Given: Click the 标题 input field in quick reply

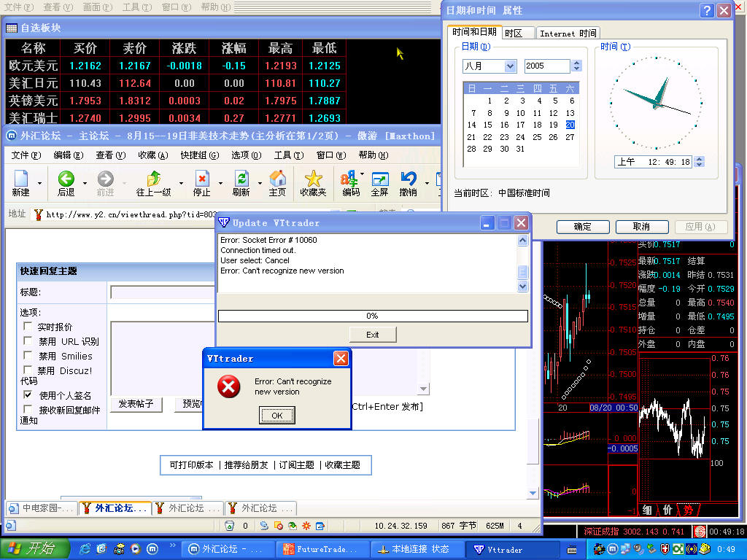Looking at the screenshot, I should click(x=163, y=292).
